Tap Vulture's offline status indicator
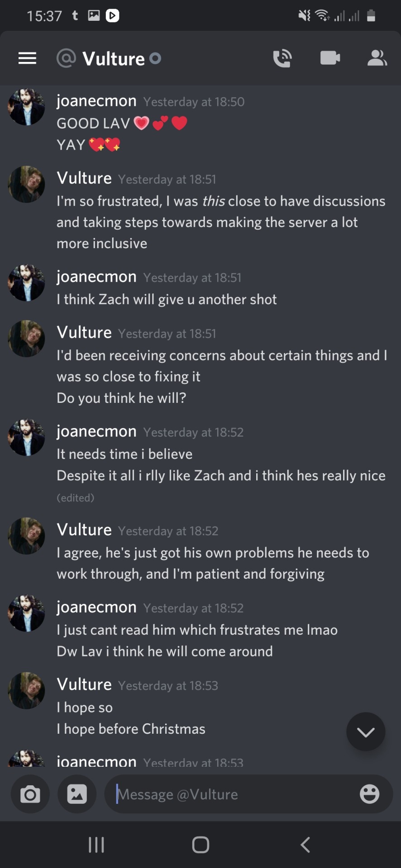 point(155,58)
